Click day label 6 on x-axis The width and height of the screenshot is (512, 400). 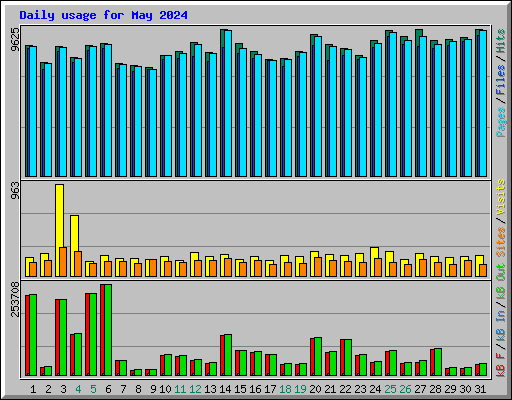(108, 389)
